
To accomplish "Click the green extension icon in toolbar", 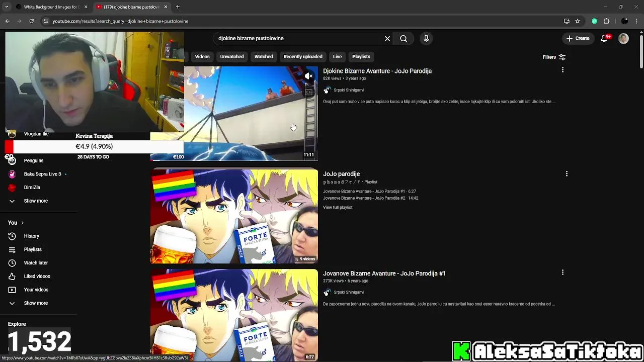I will 594,21.
